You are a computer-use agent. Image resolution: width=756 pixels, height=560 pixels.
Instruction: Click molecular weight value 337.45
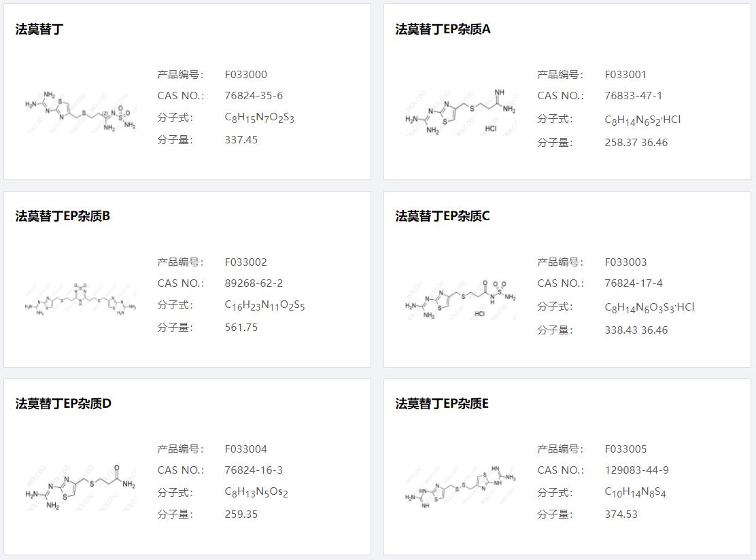[241, 140]
